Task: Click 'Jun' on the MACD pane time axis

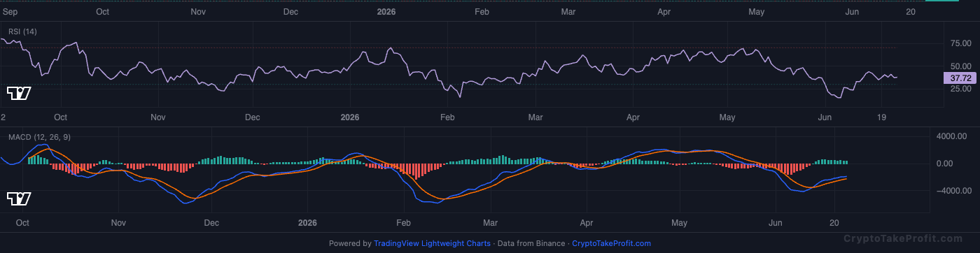Action: (x=775, y=223)
